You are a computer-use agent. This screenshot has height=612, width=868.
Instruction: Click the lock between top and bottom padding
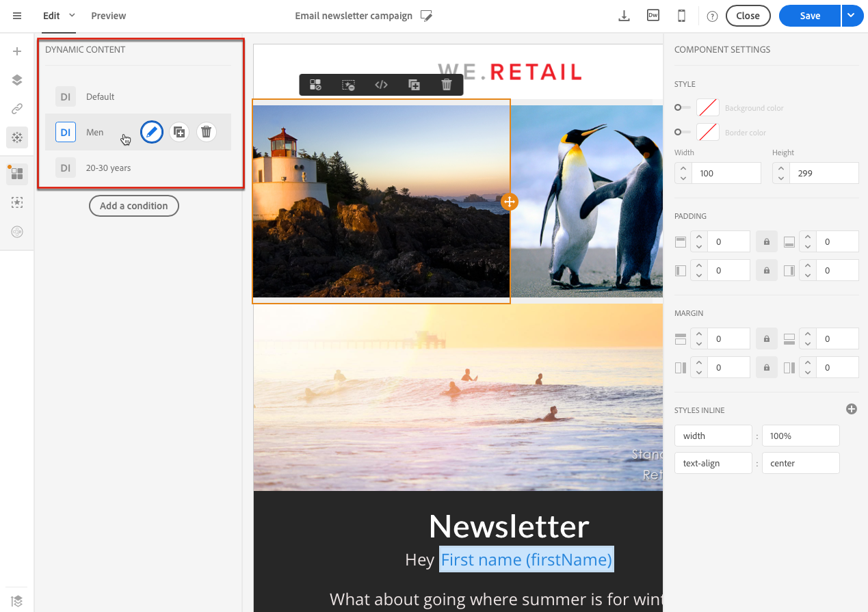click(x=766, y=242)
